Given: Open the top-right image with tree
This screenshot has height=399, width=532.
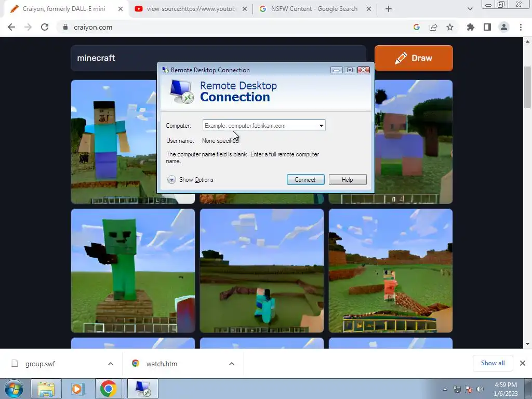Looking at the screenshot, I should (414, 142).
